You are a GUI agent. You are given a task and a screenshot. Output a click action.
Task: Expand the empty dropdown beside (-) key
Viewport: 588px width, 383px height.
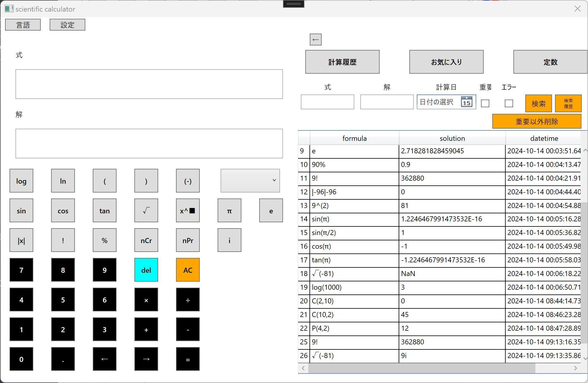(x=250, y=180)
